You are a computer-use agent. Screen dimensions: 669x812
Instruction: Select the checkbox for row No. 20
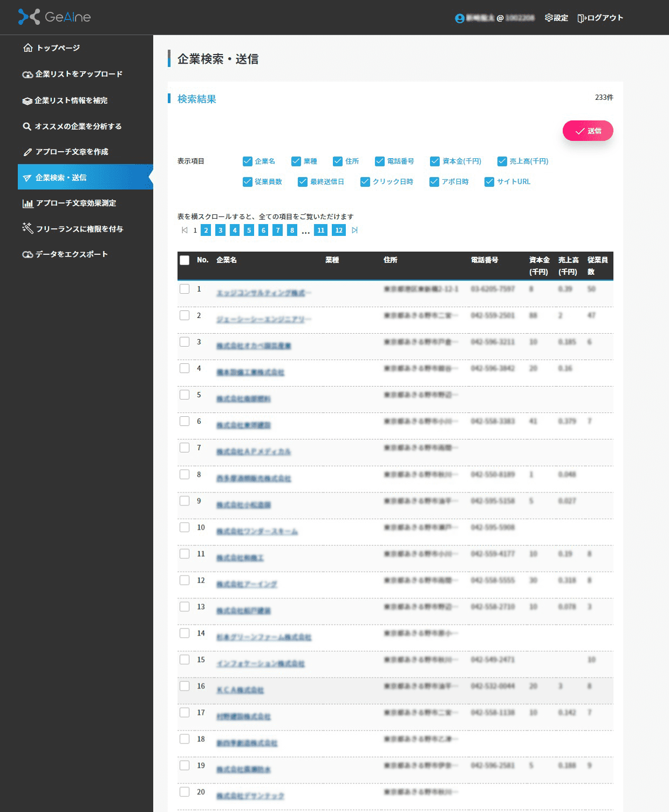[185, 791]
